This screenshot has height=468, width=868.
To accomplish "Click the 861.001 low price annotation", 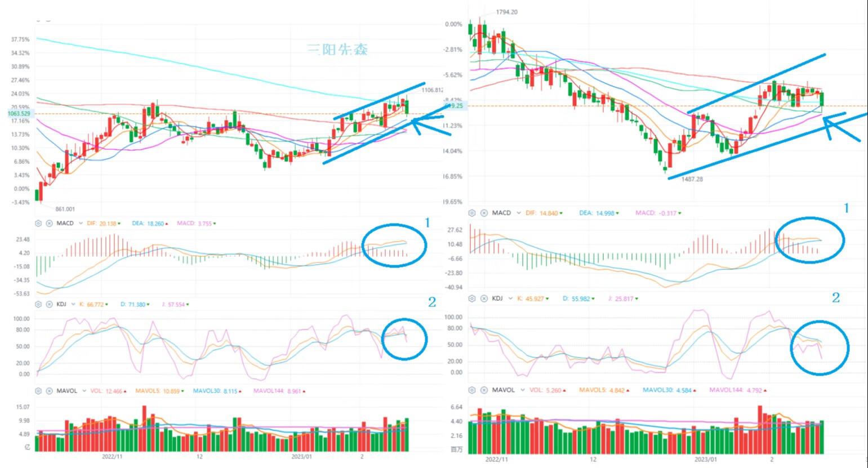I will tap(65, 209).
